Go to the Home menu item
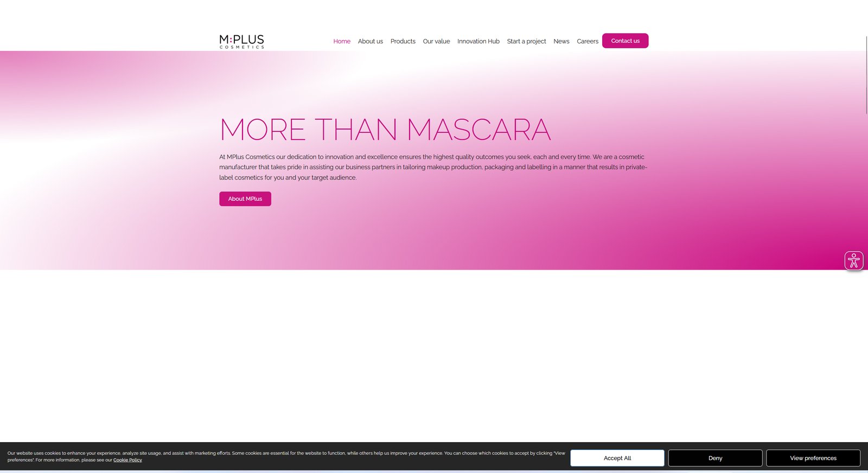The width and height of the screenshot is (868, 473). click(x=341, y=41)
